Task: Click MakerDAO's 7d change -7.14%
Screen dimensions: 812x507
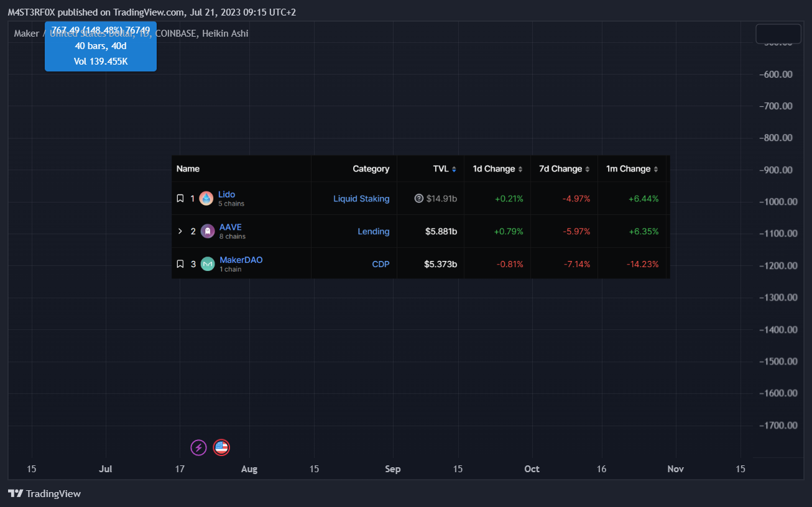Action: (576, 264)
